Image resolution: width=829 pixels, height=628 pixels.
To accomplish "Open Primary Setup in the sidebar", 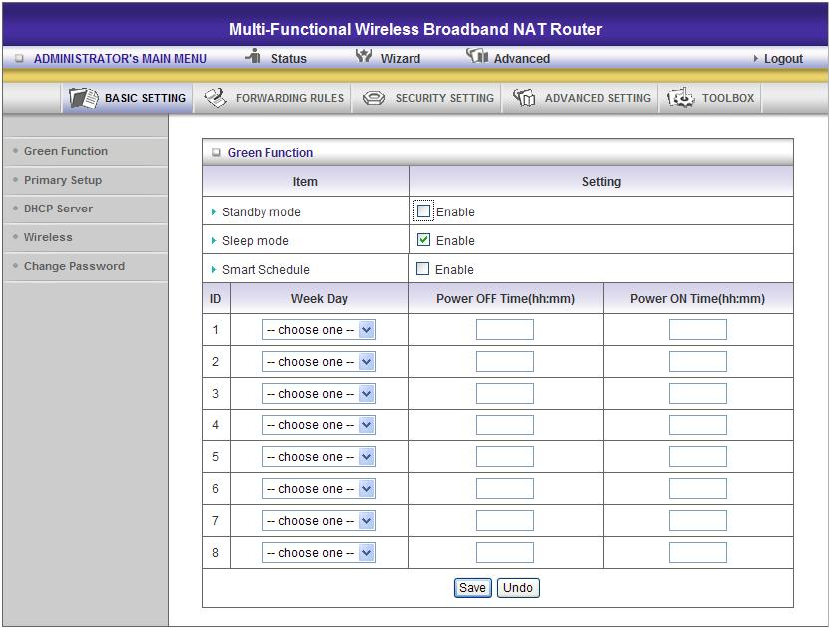I will 63,180.
